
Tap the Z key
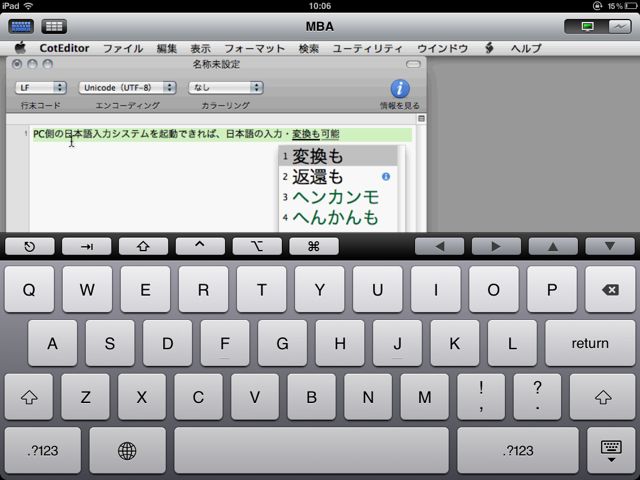pyautogui.click(x=85, y=397)
